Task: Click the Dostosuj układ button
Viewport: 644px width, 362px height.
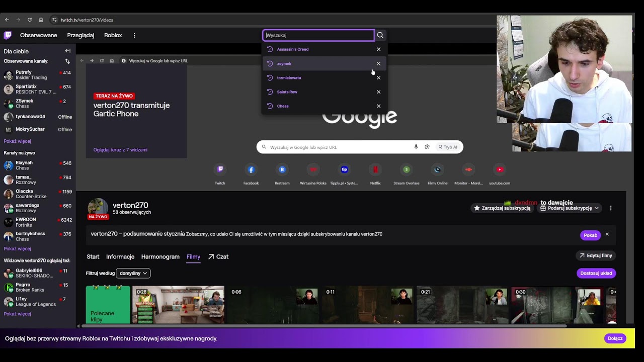Action: [x=596, y=273]
